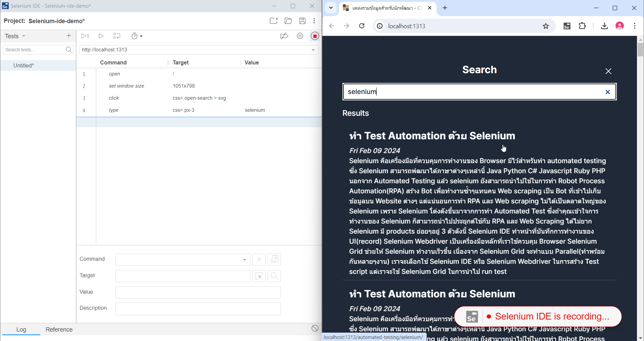Screen dimensions: 644x341
Task: Select the open command row
Action: pos(199,74)
